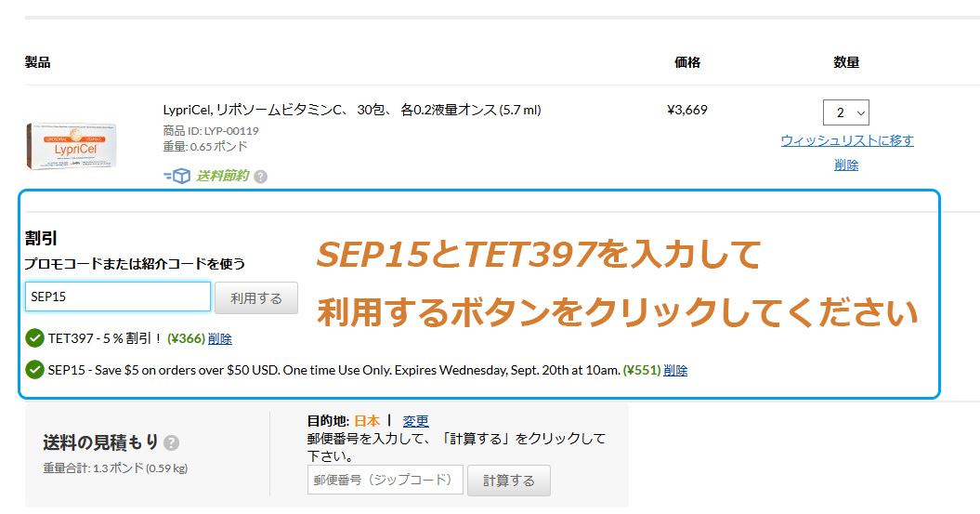Click the 数量 column header

pos(846,62)
